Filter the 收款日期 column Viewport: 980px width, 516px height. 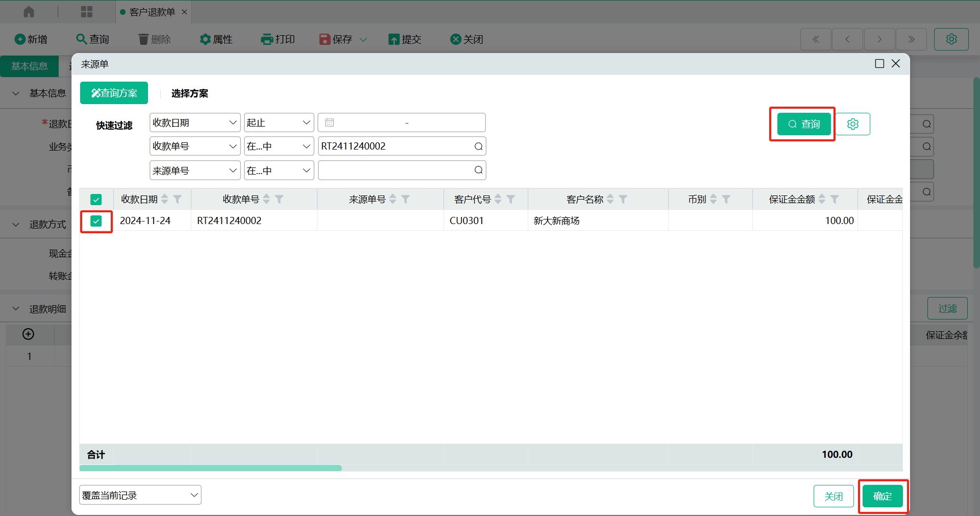177,199
